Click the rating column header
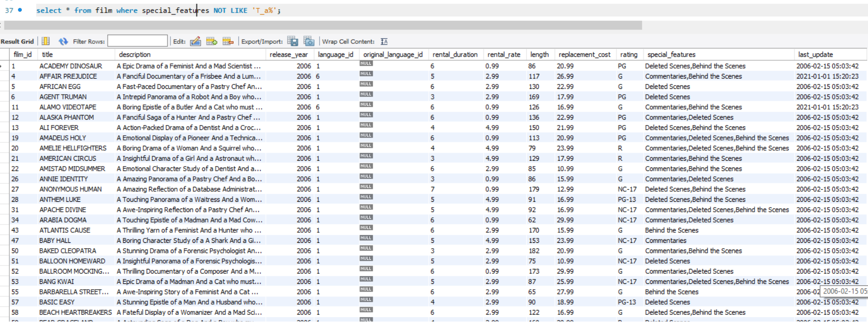The height and width of the screenshot is (322, 868). tap(629, 55)
